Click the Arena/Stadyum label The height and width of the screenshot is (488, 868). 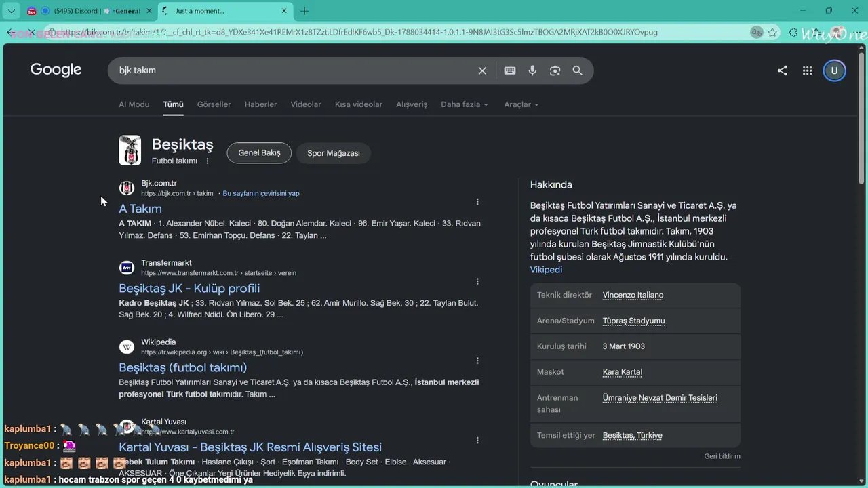click(x=566, y=321)
